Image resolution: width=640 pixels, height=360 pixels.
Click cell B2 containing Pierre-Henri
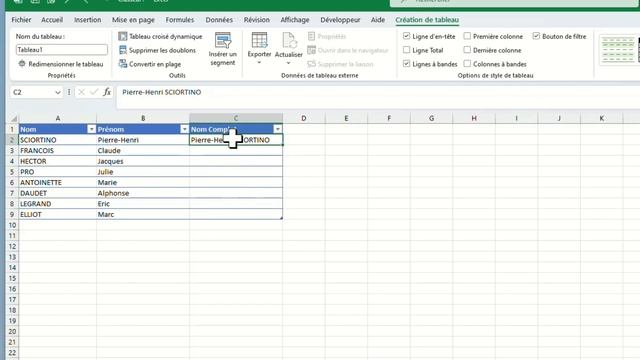143,140
